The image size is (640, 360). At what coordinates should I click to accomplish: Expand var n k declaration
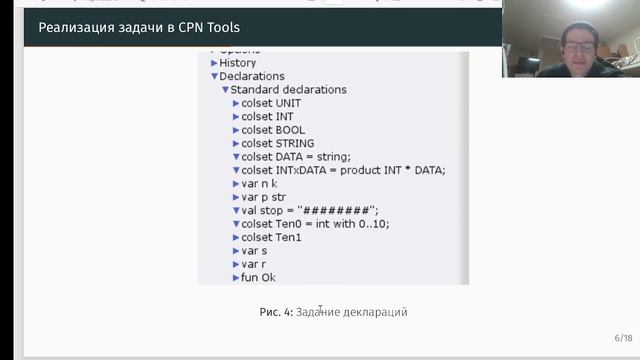[x=236, y=184]
